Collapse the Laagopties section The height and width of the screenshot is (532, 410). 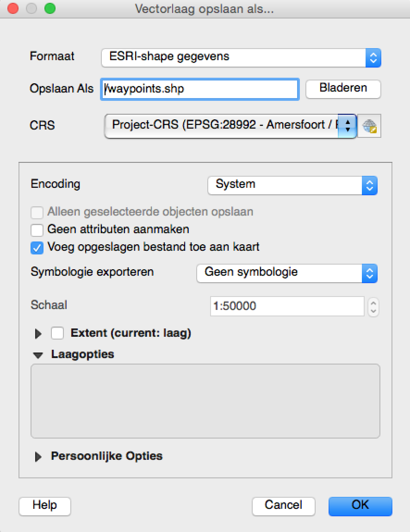38,355
